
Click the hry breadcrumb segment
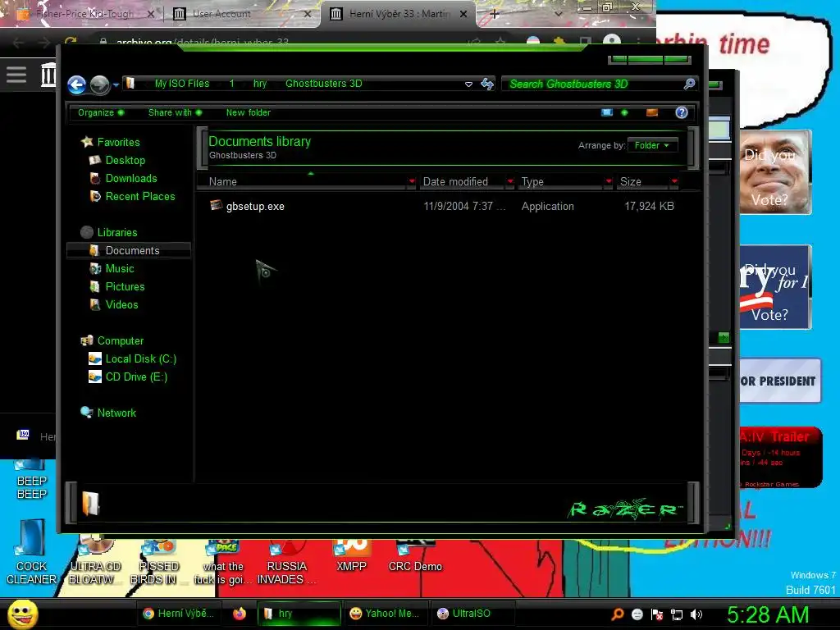tap(260, 84)
